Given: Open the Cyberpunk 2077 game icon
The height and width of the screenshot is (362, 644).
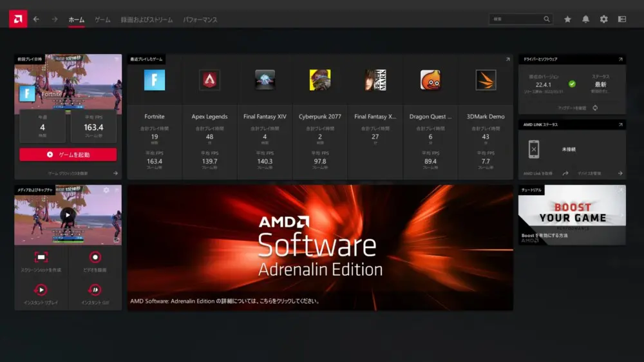Looking at the screenshot, I should (x=320, y=80).
